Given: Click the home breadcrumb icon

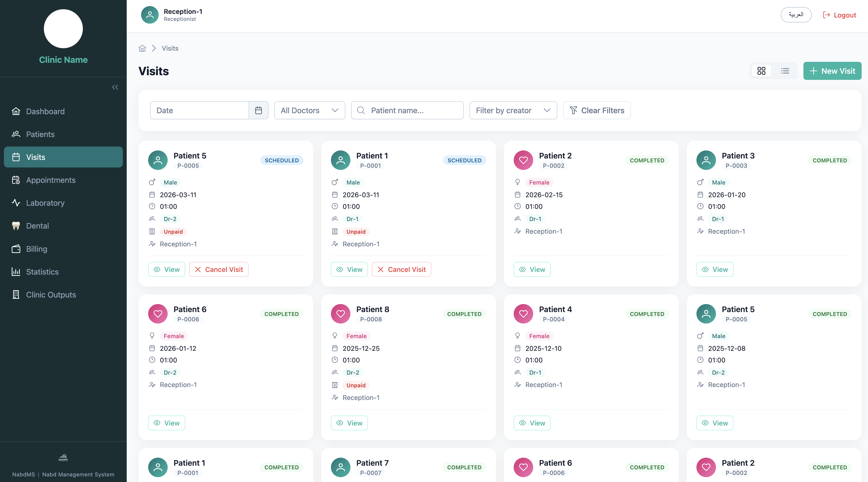Looking at the screenshot, I should pyautogui.click(x=142, y=48).
